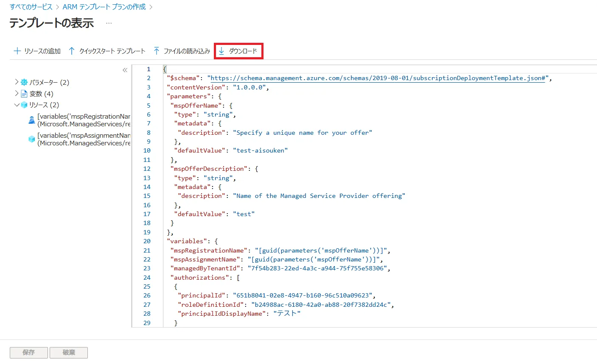Image resolution: width=597 pixels, height=364 pixels.
Task: Click the "mspAssignmentName" variable key
Action: click(205, 259)
